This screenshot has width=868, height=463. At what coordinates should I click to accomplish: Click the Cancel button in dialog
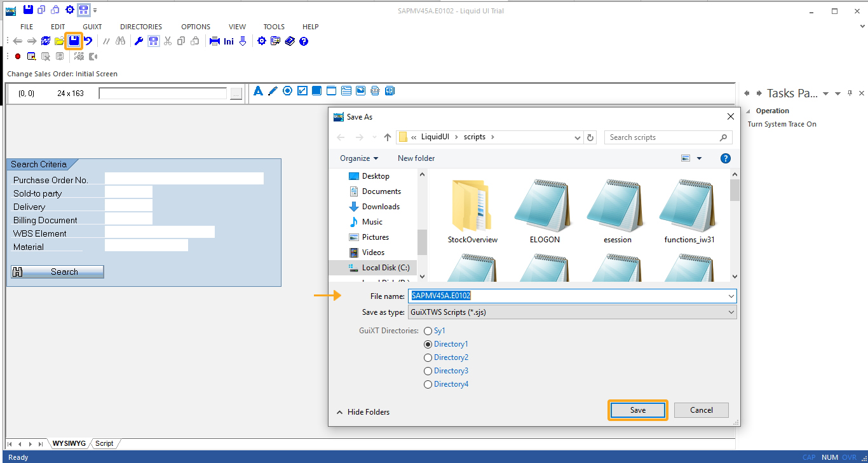click(x=702, y=410)
